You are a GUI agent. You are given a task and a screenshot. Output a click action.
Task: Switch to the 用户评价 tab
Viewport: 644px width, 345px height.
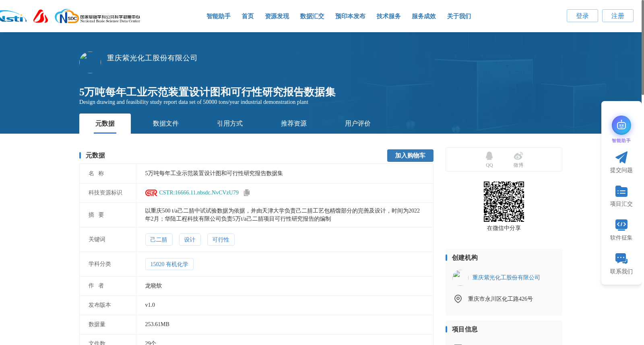click(x=358, y=124)
